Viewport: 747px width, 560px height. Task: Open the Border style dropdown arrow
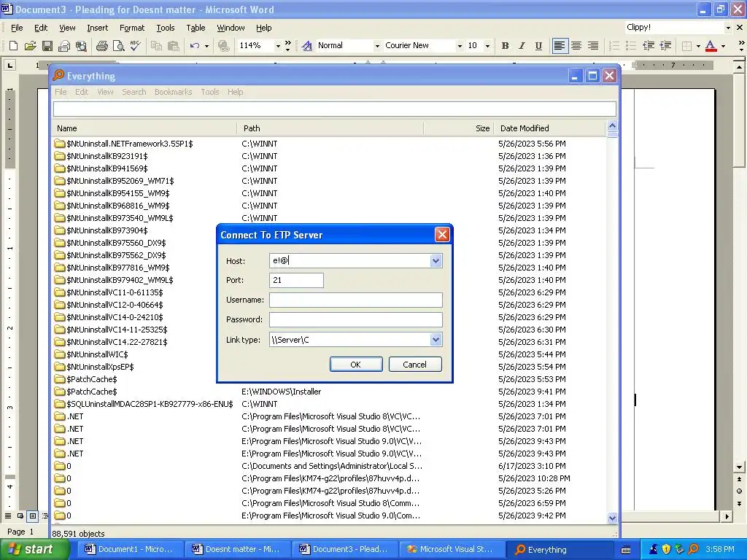[x=698, y=46]
